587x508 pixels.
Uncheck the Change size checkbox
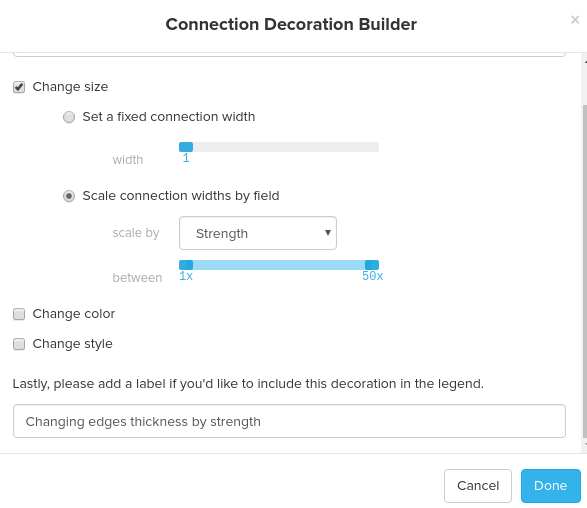point(19,87)
